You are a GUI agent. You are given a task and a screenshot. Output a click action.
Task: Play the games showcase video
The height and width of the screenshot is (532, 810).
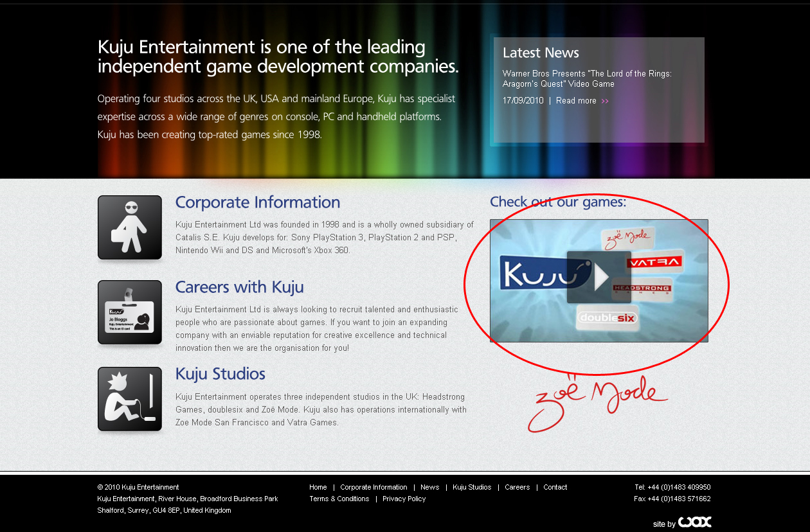[598, 277]
